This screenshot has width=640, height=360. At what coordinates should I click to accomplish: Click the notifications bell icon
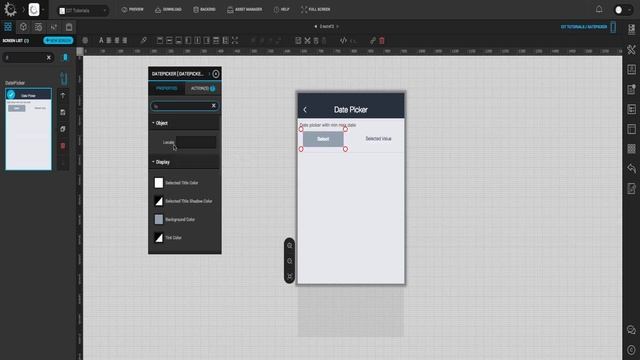point(599,9)
